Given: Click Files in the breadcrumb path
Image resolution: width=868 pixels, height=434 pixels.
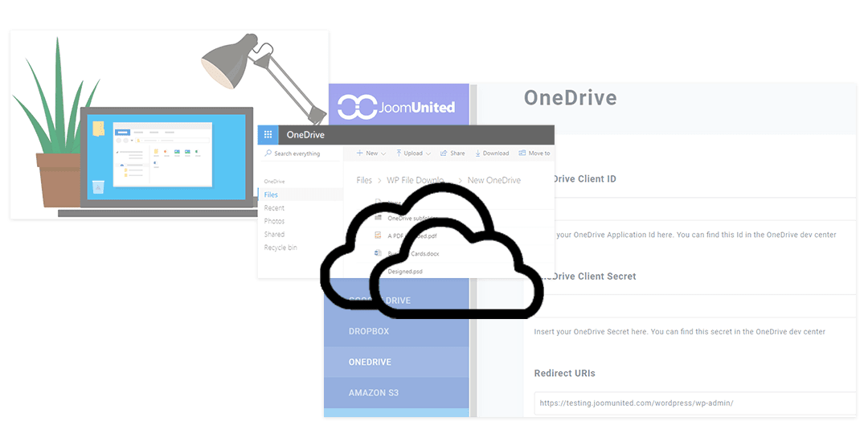Looking at the screenshot, I should point(364,180).
